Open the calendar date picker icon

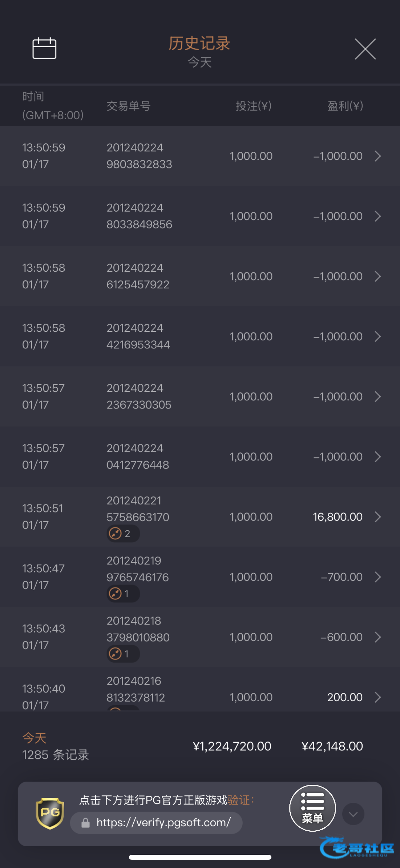click(x=44, y=49)
